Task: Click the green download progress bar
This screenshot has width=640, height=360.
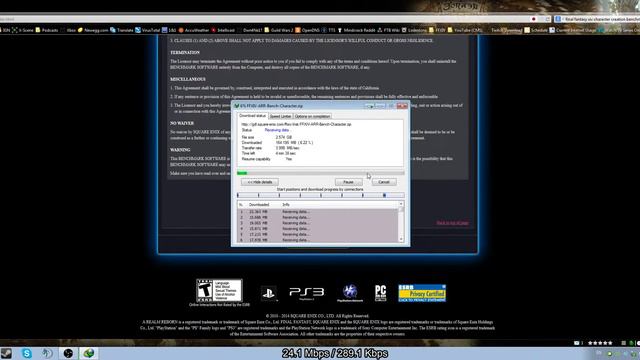Action: click(x=321, y=173)
